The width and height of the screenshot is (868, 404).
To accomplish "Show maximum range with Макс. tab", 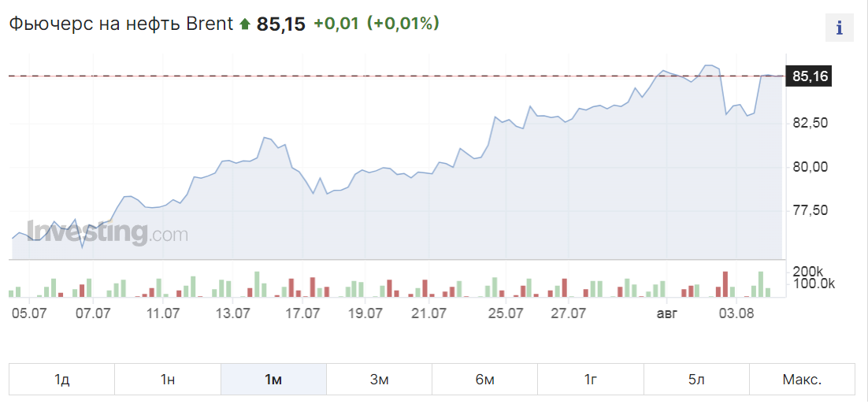I will (802, 380).
